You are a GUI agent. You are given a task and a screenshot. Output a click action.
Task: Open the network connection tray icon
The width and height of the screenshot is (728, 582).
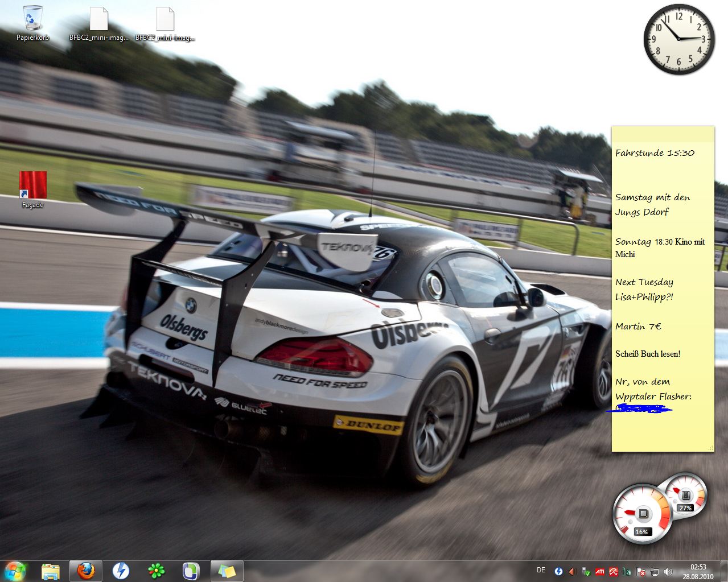coord(655,571)
